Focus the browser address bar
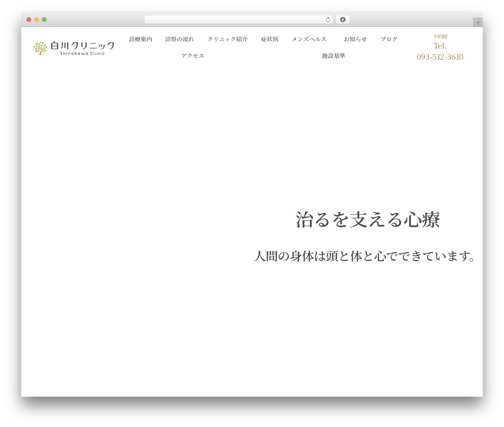Viewport: 504px width, 427px height. (238, 20)
